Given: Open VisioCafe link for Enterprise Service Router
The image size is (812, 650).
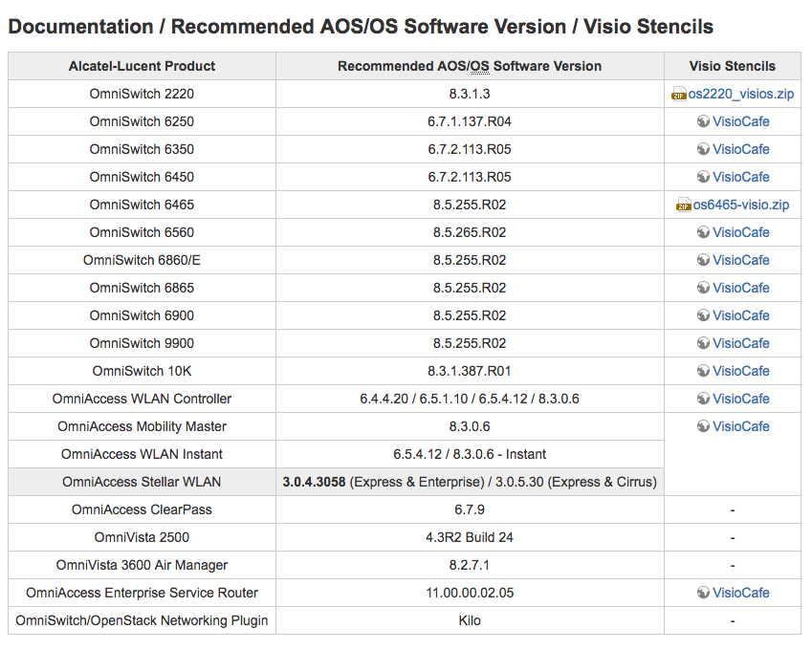Looking at the screenshot, I should coord(740,593).
